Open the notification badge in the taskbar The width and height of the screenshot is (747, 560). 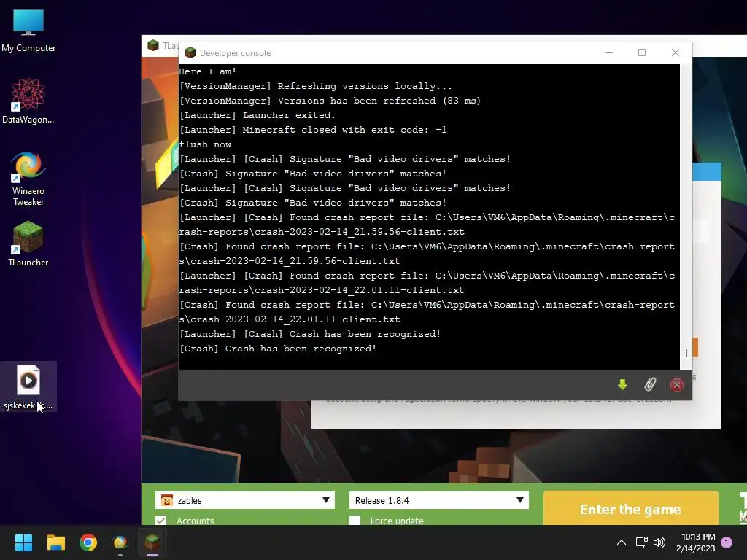[727, 542]
